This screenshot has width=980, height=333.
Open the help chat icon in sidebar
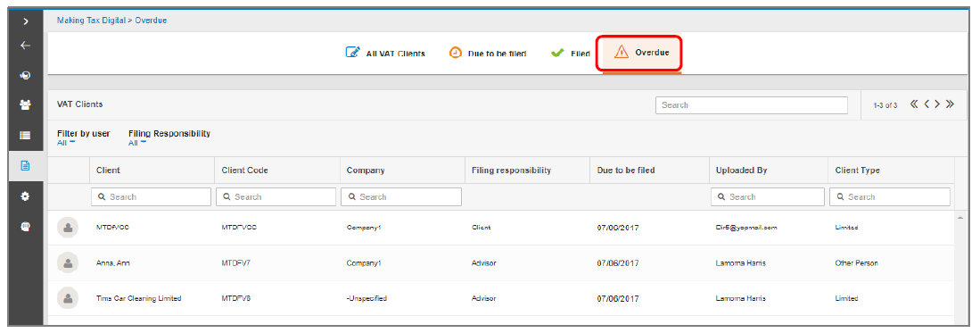[26, 228]
